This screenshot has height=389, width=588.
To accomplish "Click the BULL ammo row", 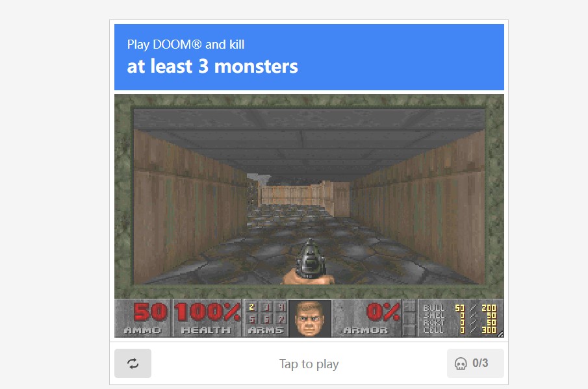I will tap(459, 308).
